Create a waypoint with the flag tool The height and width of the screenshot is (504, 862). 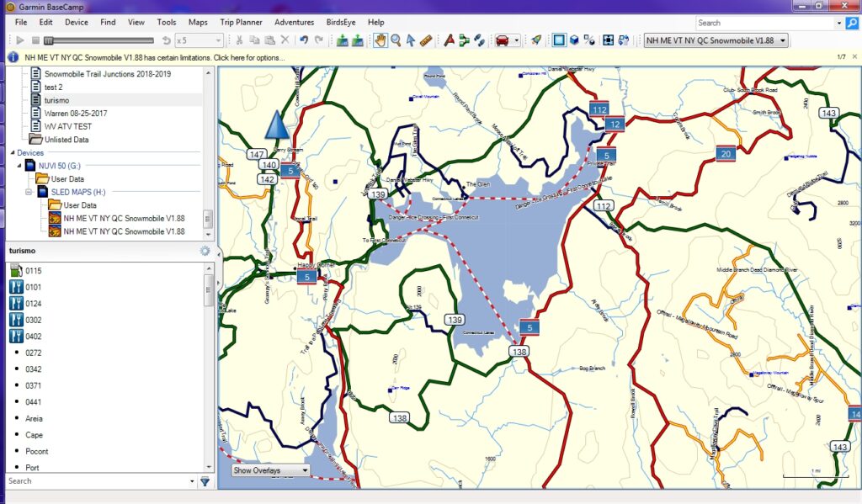pos(450,40)
